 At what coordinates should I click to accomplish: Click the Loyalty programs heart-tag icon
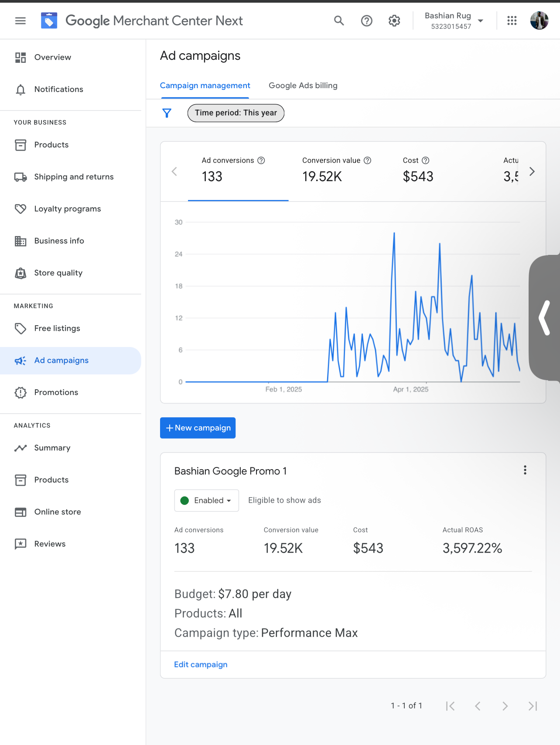20,209
